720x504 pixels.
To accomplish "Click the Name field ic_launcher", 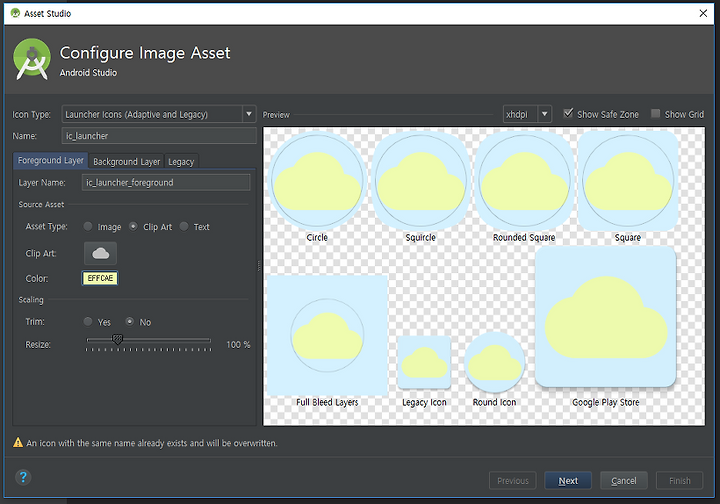I will pos(159,136).
